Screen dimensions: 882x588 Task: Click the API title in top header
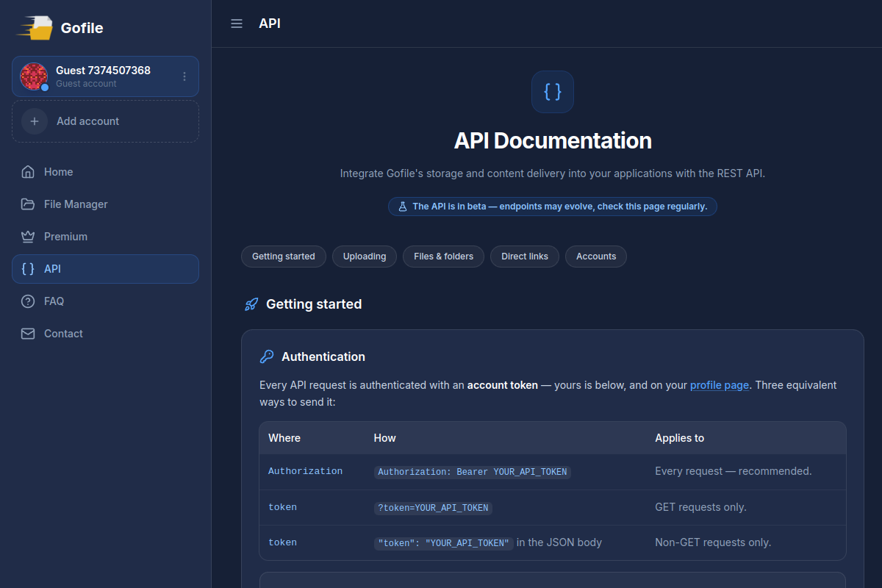tap(270, 24)
